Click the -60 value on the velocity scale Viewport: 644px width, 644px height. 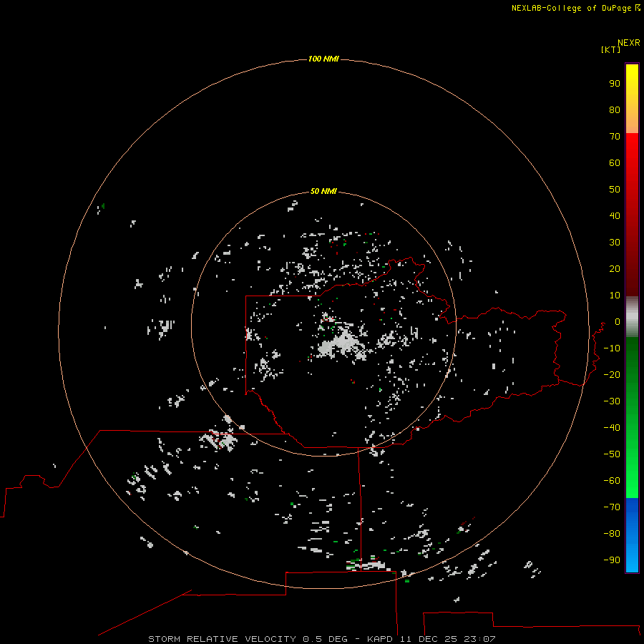[612, 481]
